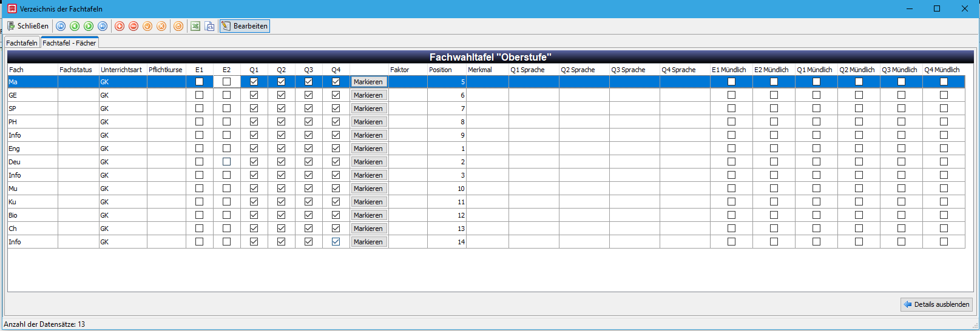Click the orange cancel X icon
The image size is (980, 331).
[161, 26]
